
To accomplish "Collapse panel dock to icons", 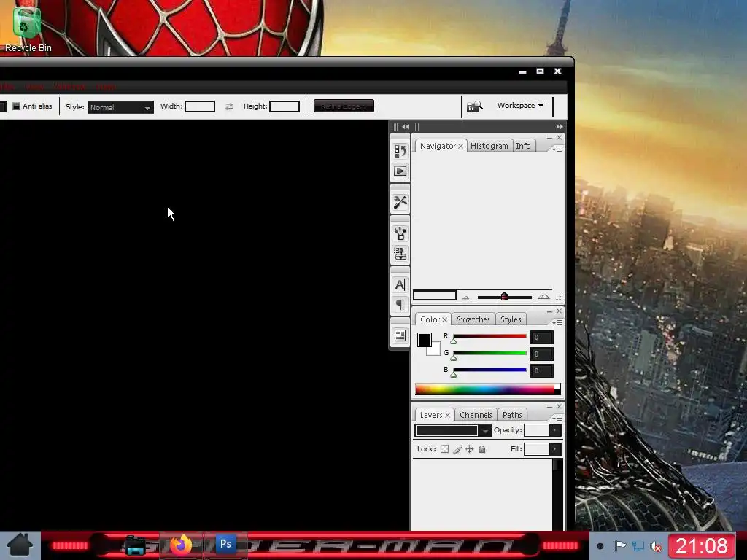I will [560, 127].
